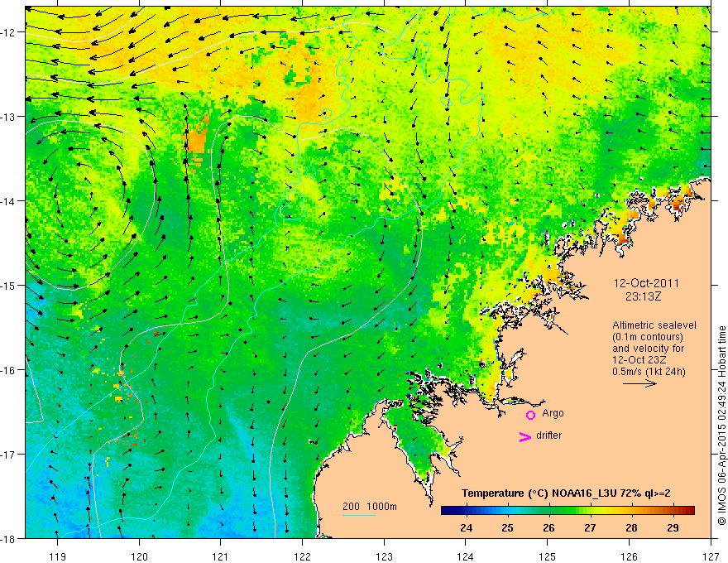Click the 'and velocity for' caption line

649,349
